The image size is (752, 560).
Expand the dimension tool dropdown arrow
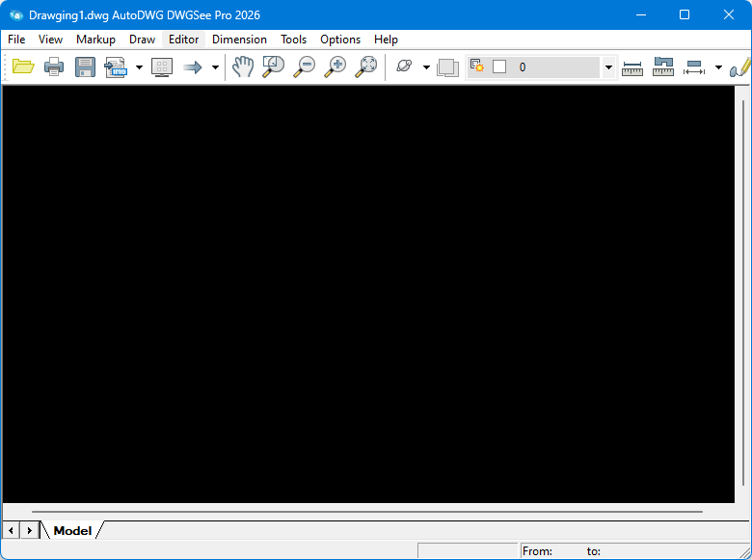click(x=718, y=67)
